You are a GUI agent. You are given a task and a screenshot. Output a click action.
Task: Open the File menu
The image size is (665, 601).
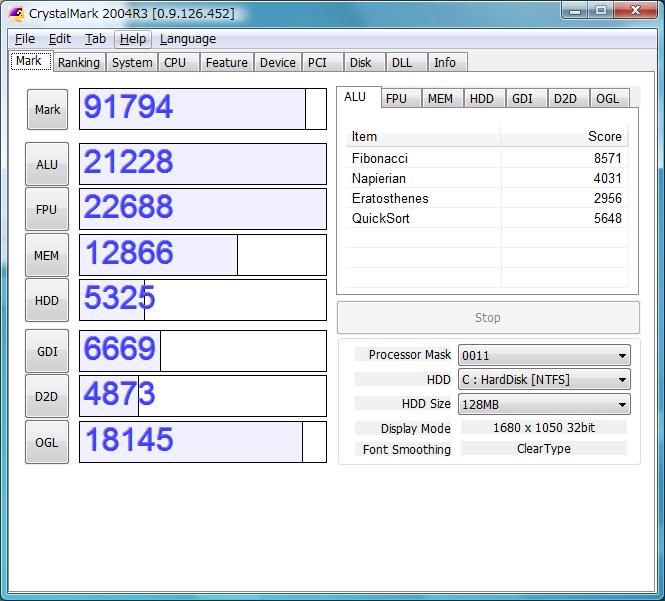[25, 39]
